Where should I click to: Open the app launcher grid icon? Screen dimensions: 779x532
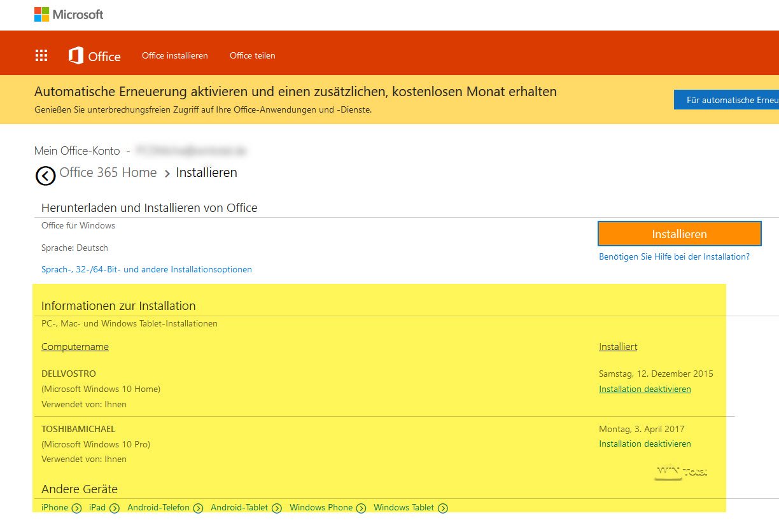click(41, 55)
